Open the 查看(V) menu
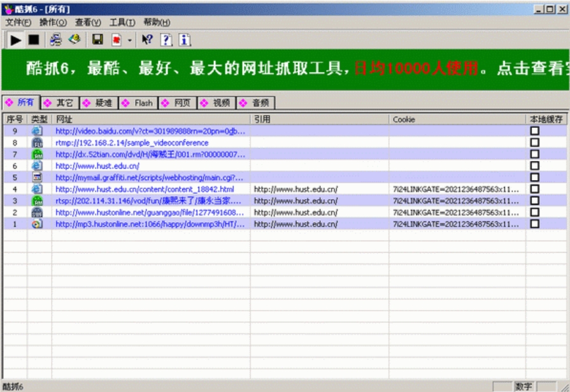570x392 pixels. (x=88, y=22)
